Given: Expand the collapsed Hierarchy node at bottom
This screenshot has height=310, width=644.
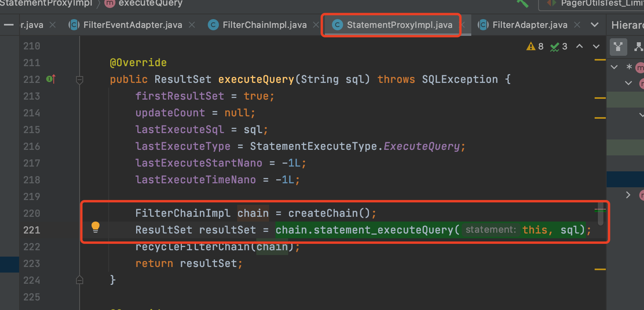Looking at the screenshot, I should click(x=628, y=195).
